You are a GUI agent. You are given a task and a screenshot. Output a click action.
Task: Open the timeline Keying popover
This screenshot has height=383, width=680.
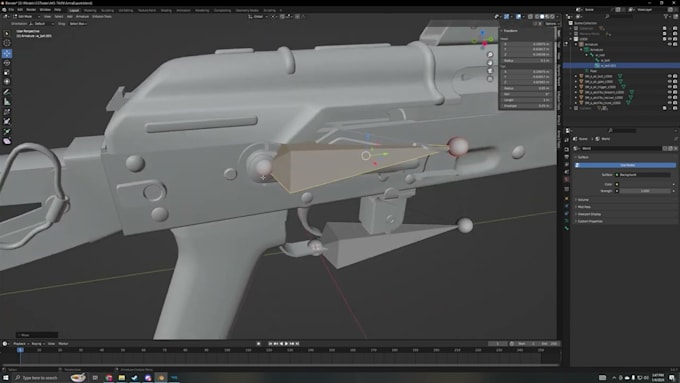pyautogui.click(x=37, y=344)
